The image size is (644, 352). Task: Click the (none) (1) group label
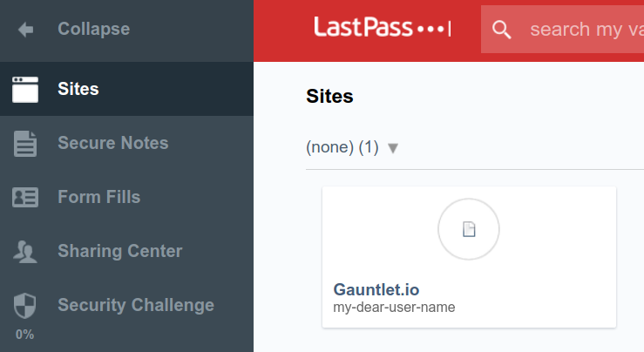click(342, 147)
